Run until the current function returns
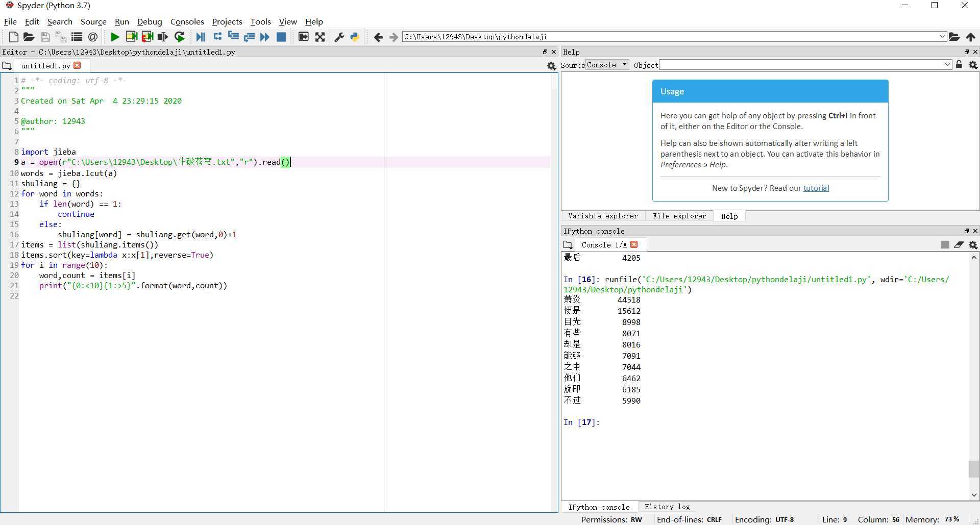The width and height of the screenshot is (980, 525). pos(249,37)
